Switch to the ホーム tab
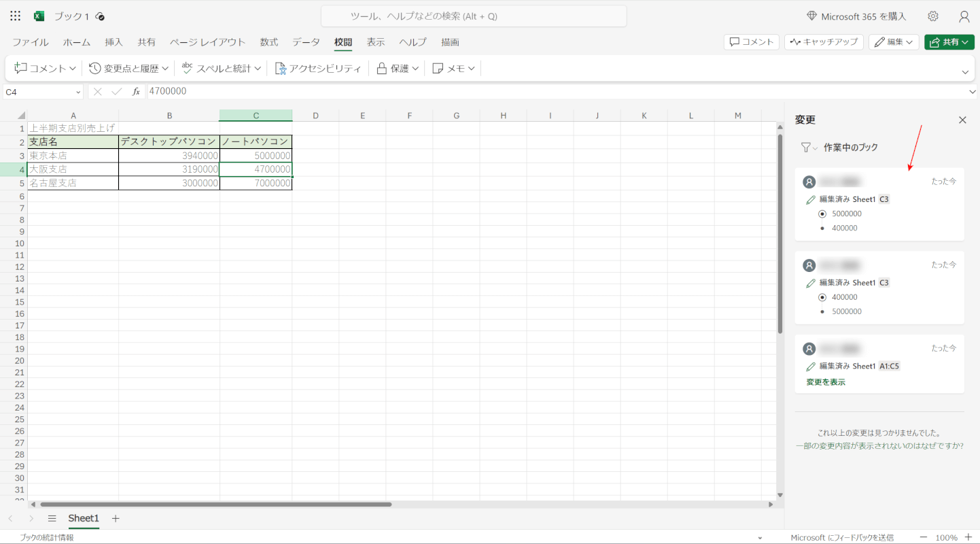The image size is (980, 544). point(77,42)
